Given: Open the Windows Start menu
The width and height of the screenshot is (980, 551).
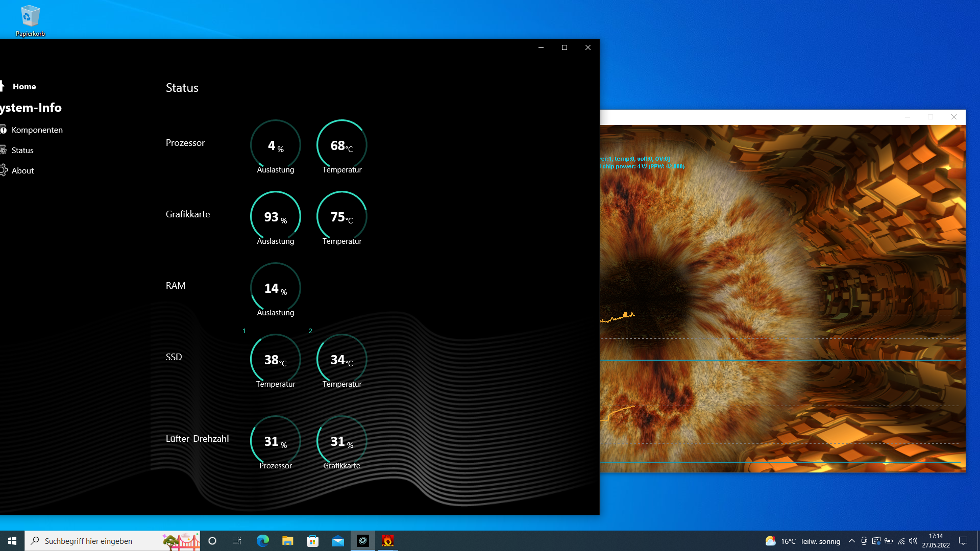Looking at the screenshot, I should click(x=12, y=541).
